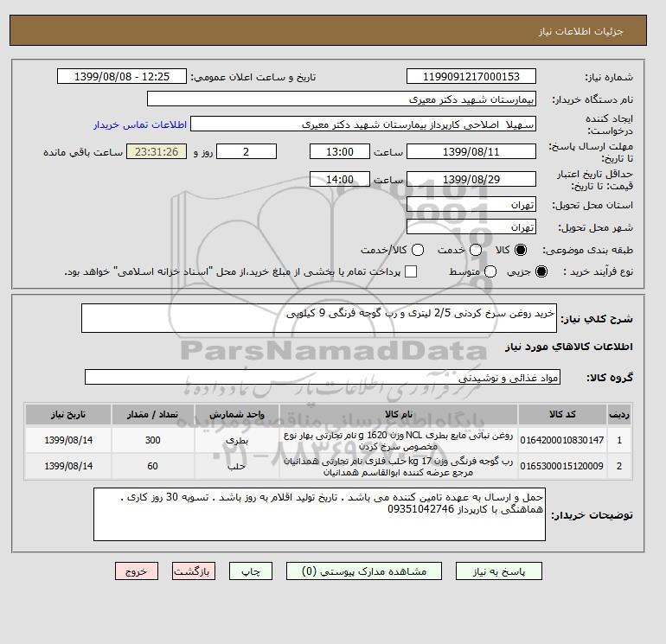
Task: Click the چاپ print button
Action: pyautogui.click(x=251, y=571)
